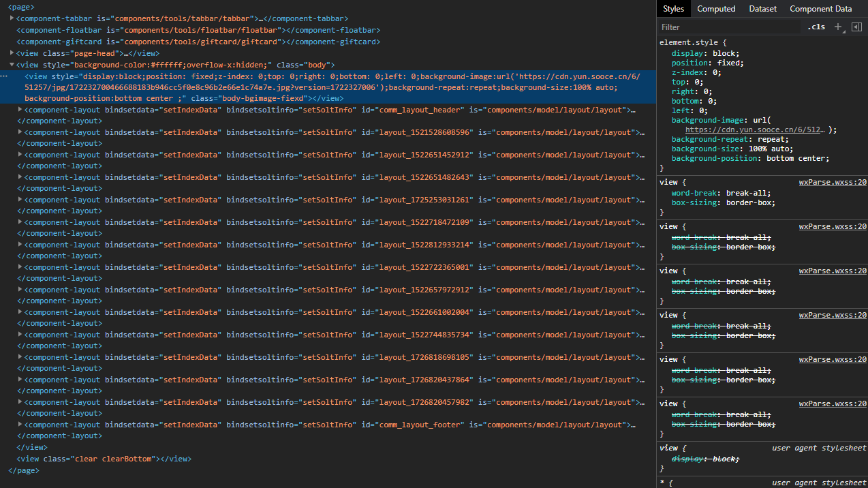Expand component-layout comm_layout_header
Viewport: 868px width, 488px height.
pos(20,109)
